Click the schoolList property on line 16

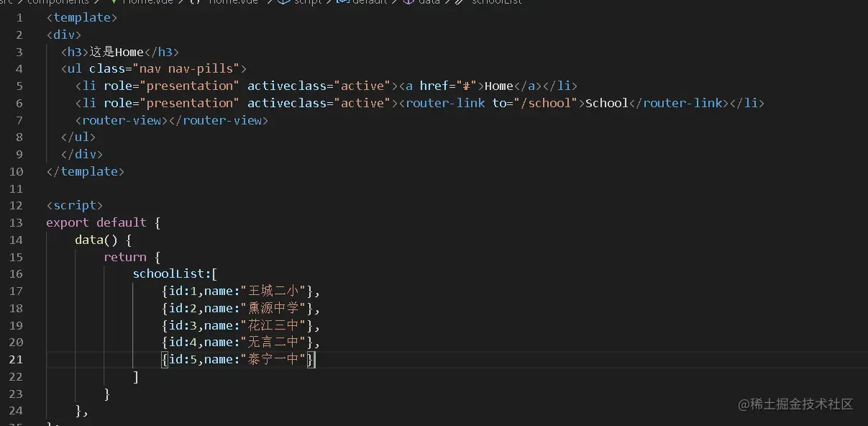[x=168, y=273]
